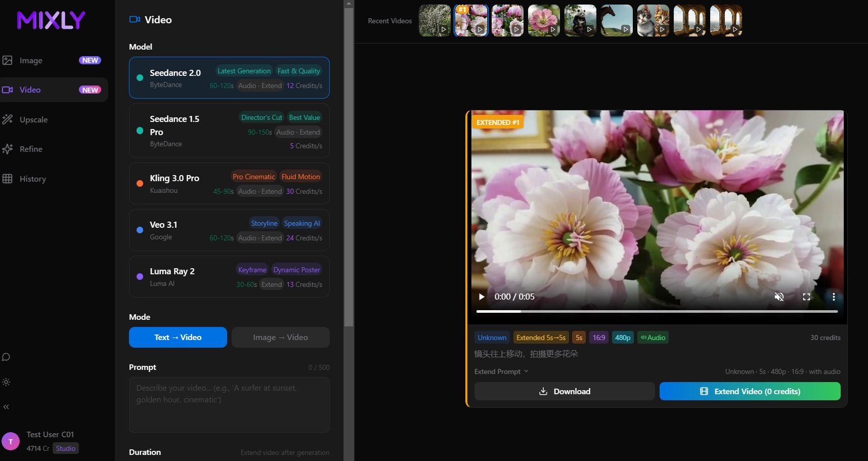Open the Image generation section

pos(30,60)
